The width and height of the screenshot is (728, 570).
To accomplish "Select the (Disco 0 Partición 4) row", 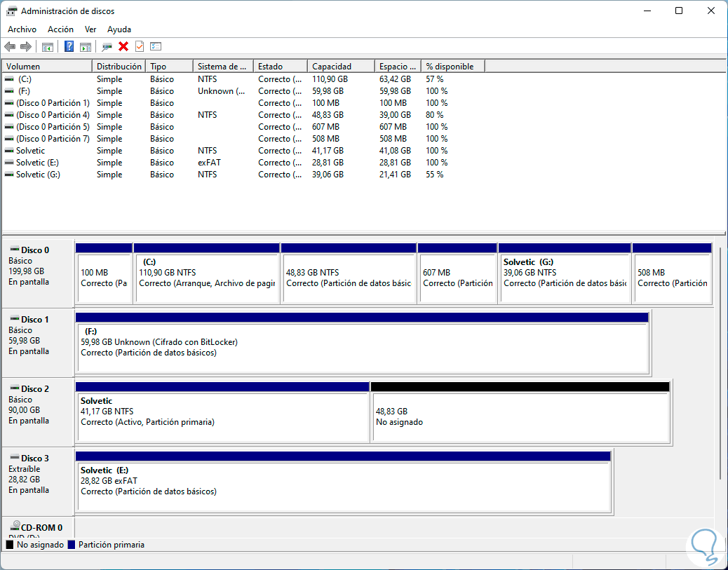I will [x=243, y=115].
